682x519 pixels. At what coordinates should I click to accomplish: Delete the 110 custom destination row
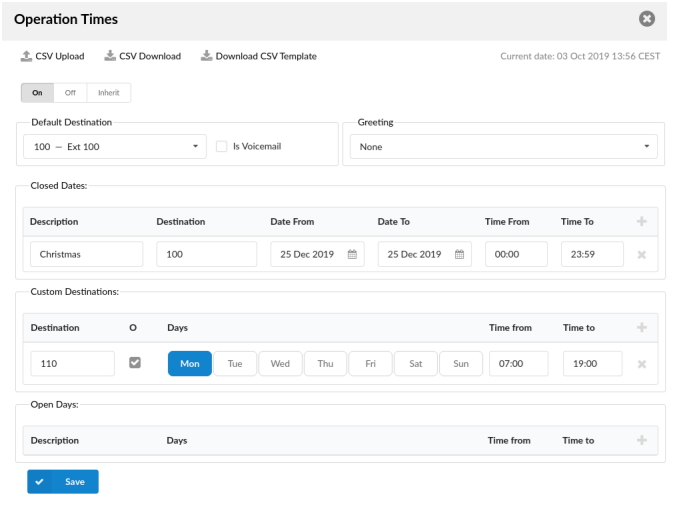[641, 364]
